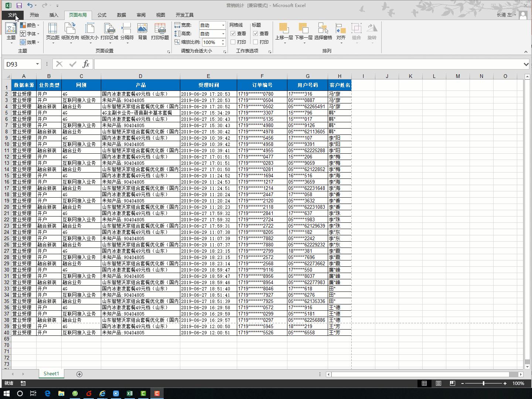Screen dimensions: 532x399
Task: Open the 选择窗格 selection pane
Action: [x=323, y=31]
